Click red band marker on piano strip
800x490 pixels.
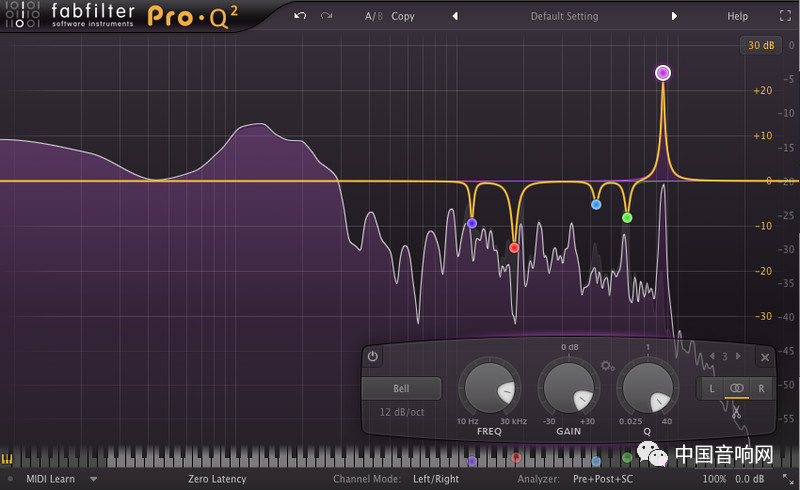tap(516, 457)
